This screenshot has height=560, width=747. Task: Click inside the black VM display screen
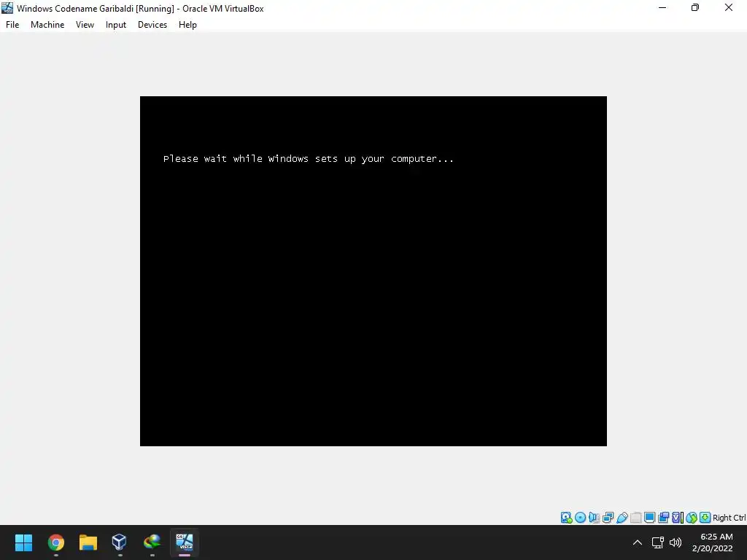(373, 271)
